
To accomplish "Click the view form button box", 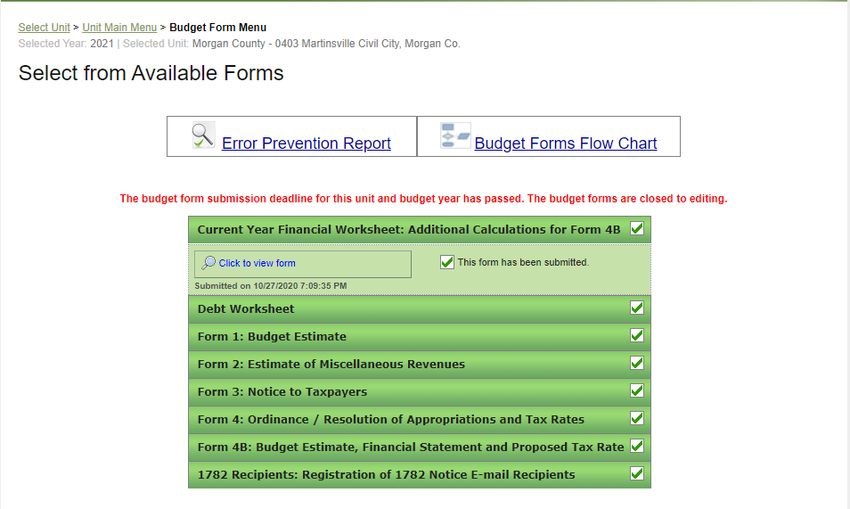I will point(302,264).
